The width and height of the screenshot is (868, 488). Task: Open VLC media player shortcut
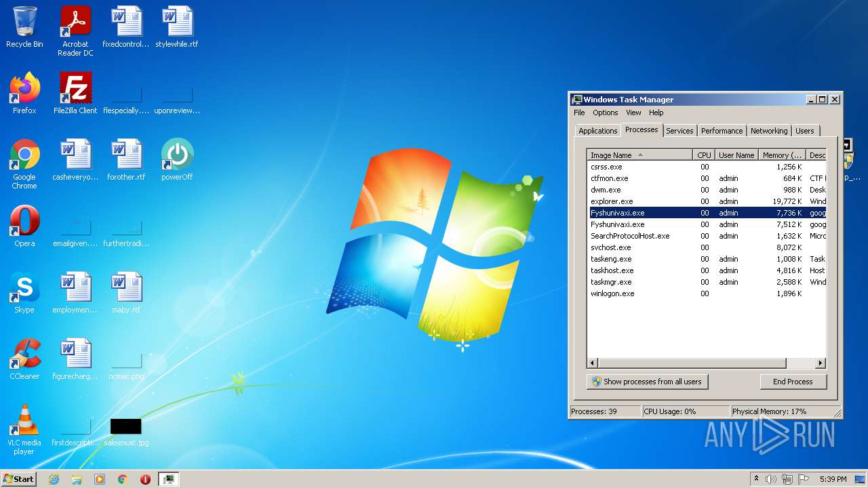click(24, 430)
